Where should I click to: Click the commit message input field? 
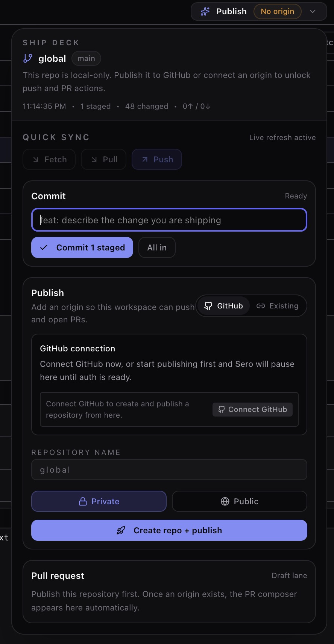(169, 220)
